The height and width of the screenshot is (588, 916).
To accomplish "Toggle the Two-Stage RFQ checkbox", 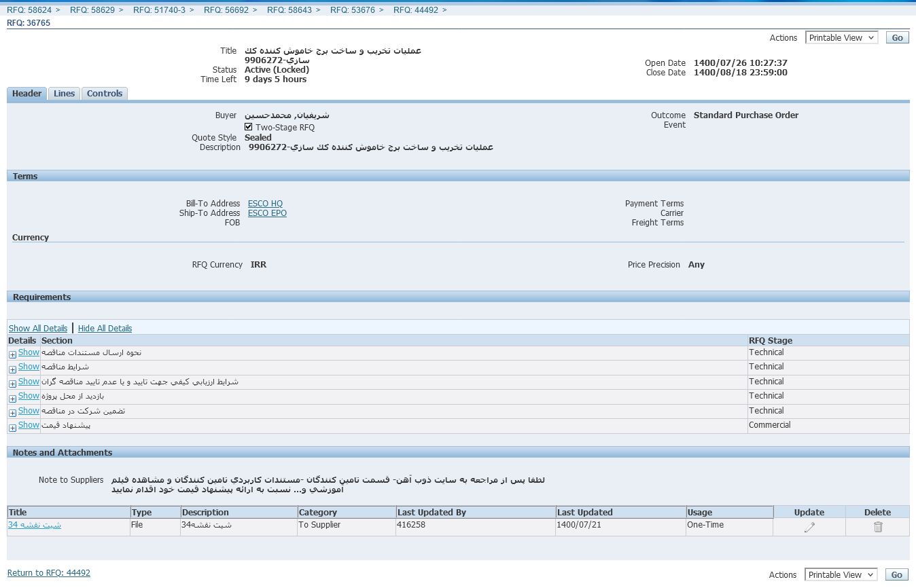I will pos(249,127).
